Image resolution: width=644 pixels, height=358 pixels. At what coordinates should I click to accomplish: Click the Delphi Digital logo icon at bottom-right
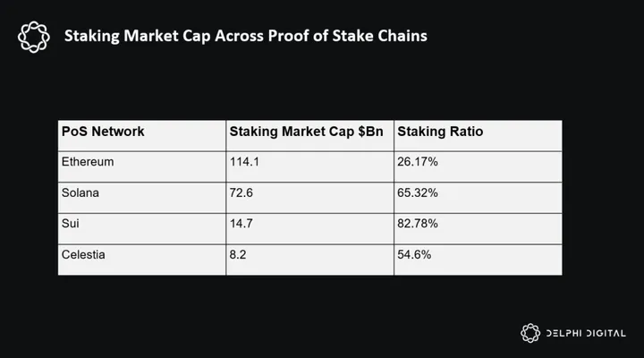(x=531, y=333)
